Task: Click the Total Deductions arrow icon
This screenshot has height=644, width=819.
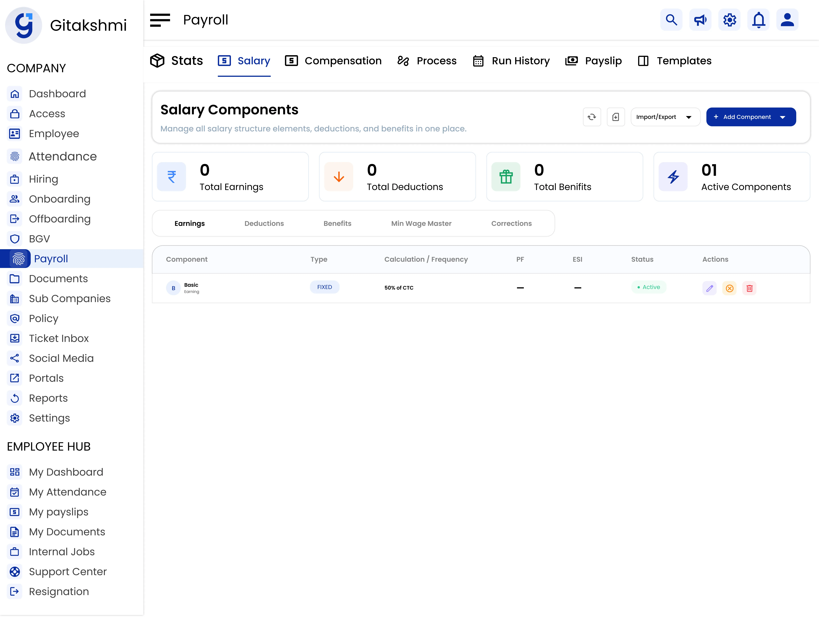Action: pos(339,177)
